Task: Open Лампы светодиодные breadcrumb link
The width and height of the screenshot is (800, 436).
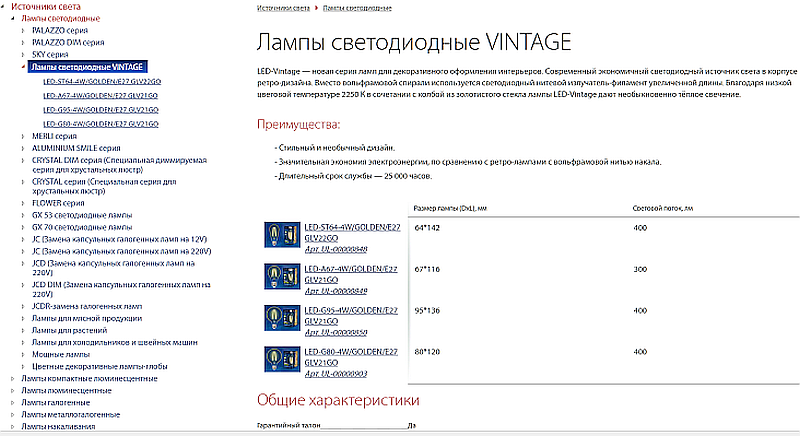Action: [x=357, y=8]
